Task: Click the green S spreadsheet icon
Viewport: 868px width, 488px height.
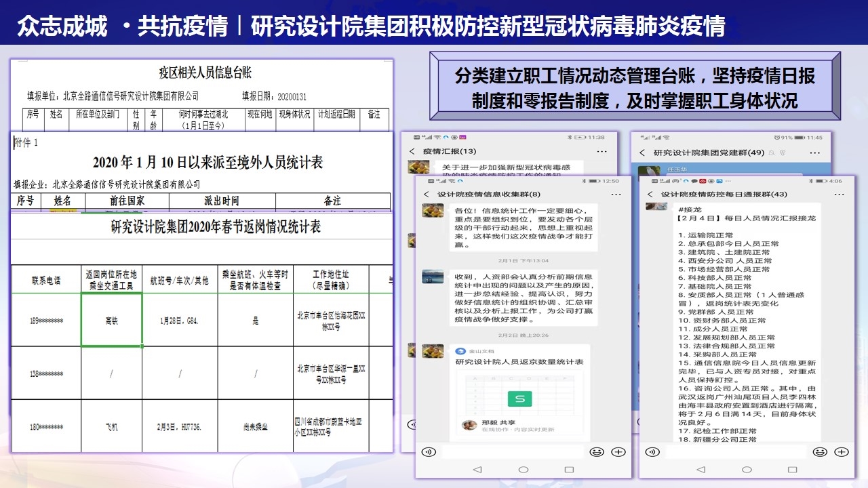Action: pos(519,399)
